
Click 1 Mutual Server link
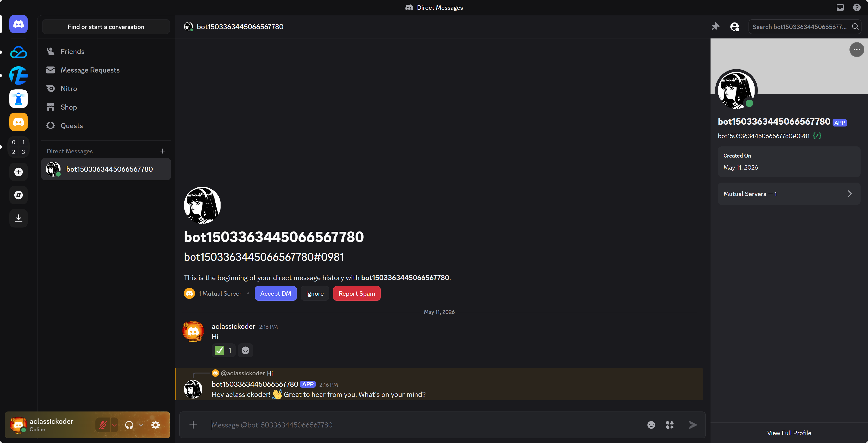click(x=220, y=294)
